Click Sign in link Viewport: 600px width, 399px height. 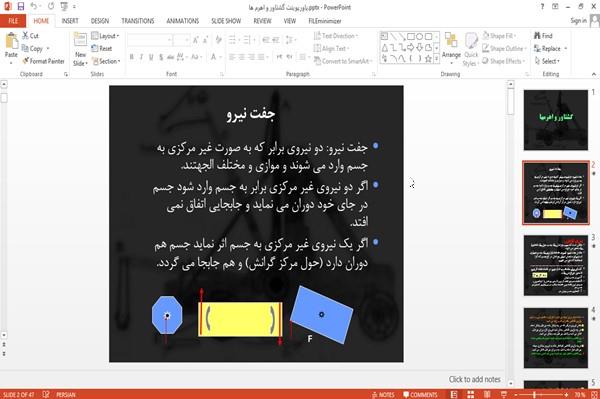579,21
